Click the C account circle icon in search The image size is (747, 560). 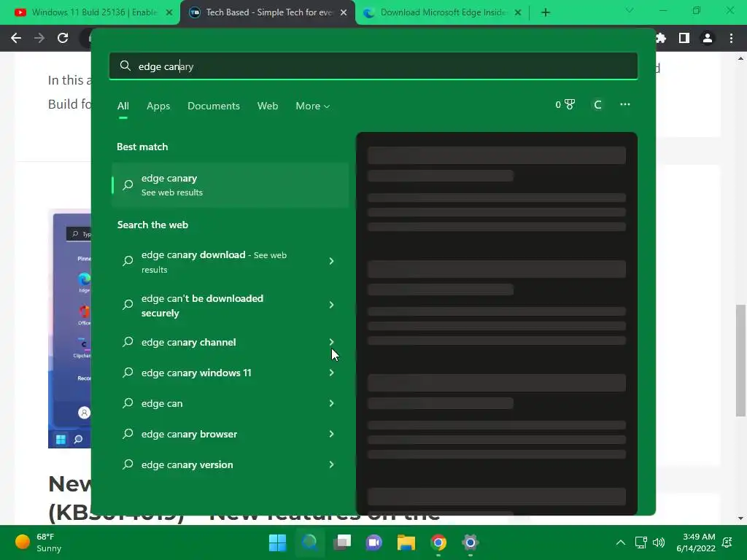point(597,104)
